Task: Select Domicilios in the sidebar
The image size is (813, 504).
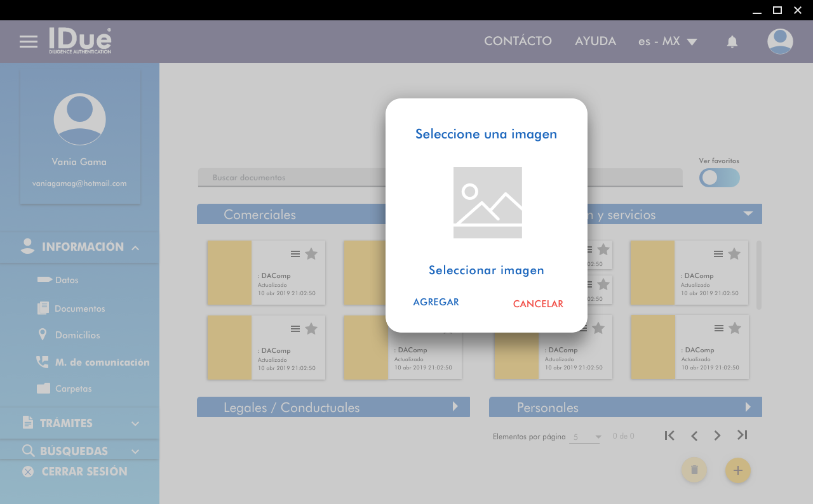Action: 77,335
